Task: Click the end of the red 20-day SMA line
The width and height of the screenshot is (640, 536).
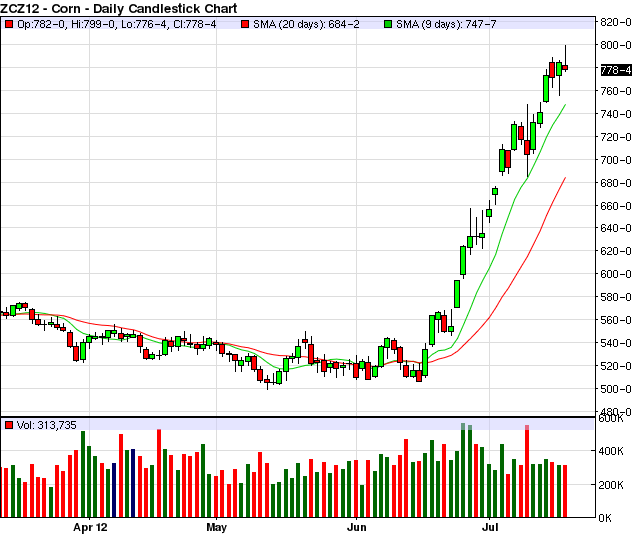Action: point(565,178)
